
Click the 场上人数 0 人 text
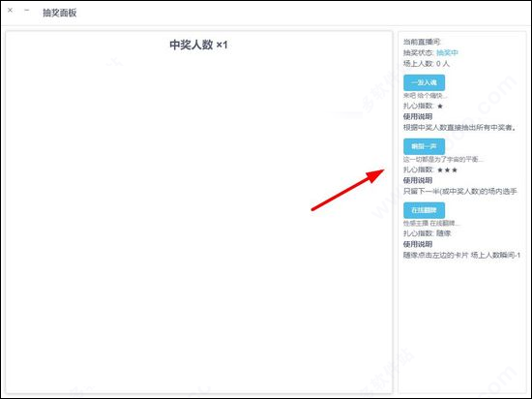427,64
